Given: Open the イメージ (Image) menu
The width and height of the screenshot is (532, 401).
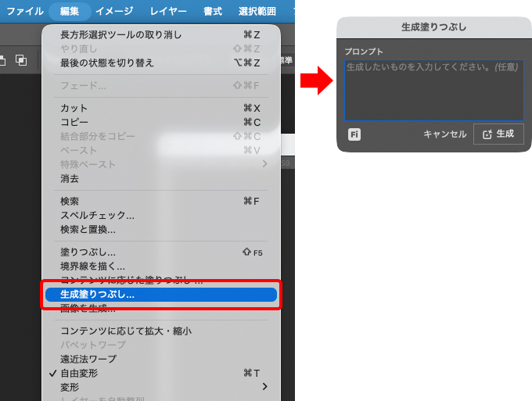Looking at the screenshot, I should click(114, 11).
